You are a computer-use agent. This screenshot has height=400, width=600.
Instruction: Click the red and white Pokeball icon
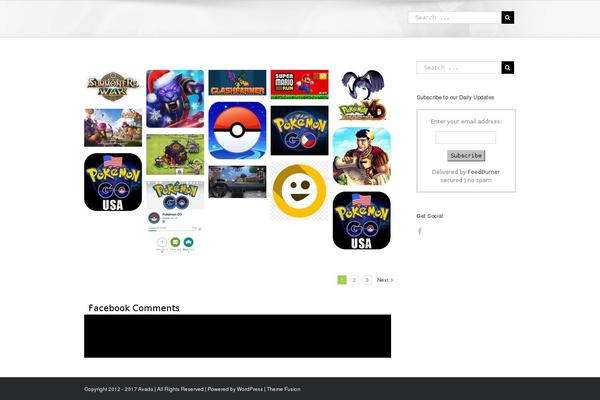click(x=237, y=131)
